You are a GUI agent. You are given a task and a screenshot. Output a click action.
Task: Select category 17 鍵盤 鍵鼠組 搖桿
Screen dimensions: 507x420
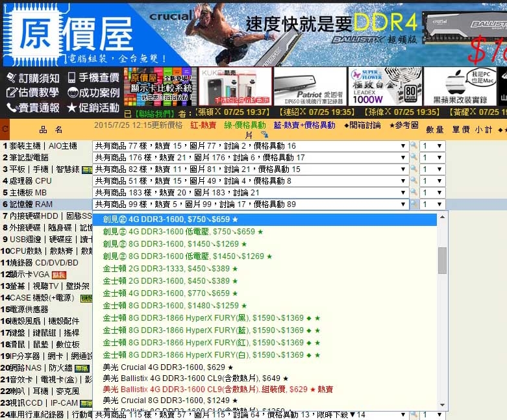pos(46,333)
